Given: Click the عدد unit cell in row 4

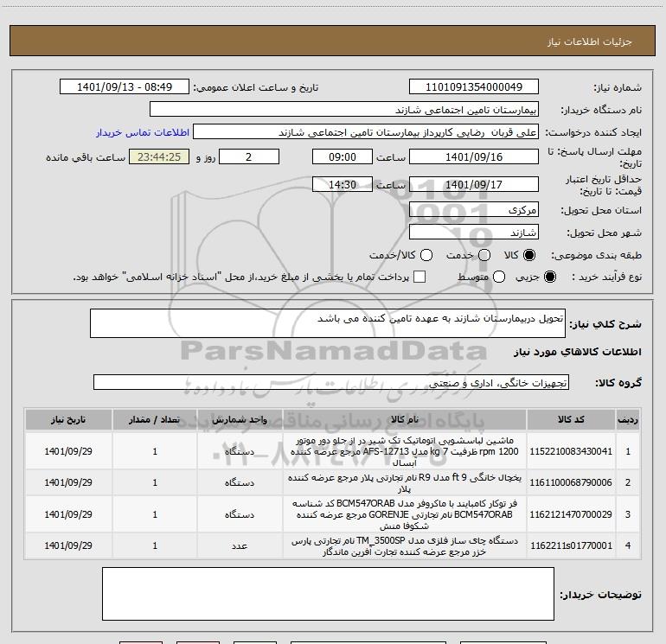Looking at the screenshot, I should (240, 545).
